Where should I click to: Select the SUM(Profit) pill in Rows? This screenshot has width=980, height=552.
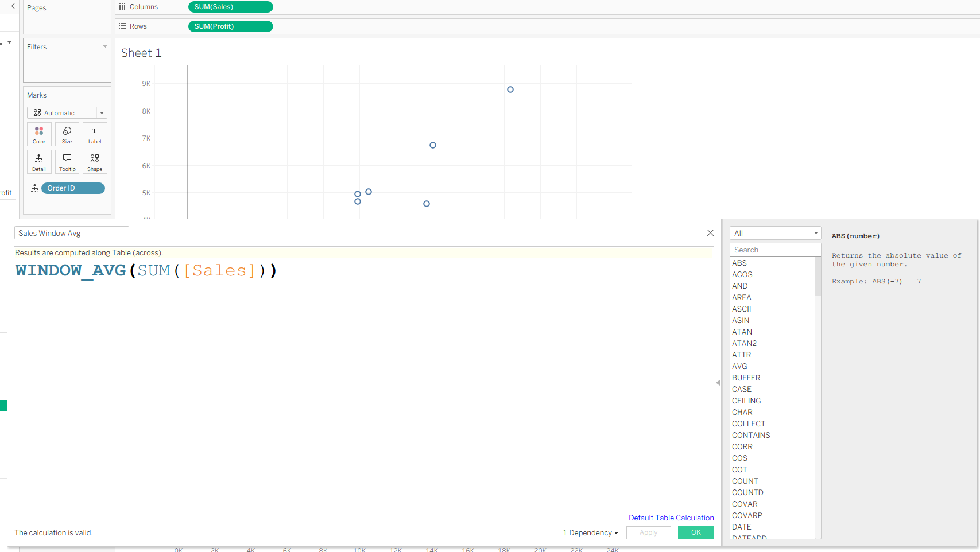coord(230,26)
